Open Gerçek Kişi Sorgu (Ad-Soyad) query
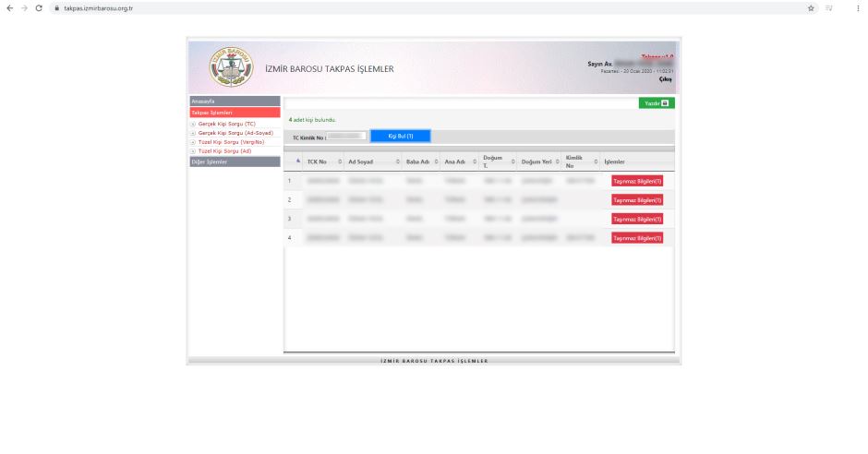868x454 pixels. 235,133
